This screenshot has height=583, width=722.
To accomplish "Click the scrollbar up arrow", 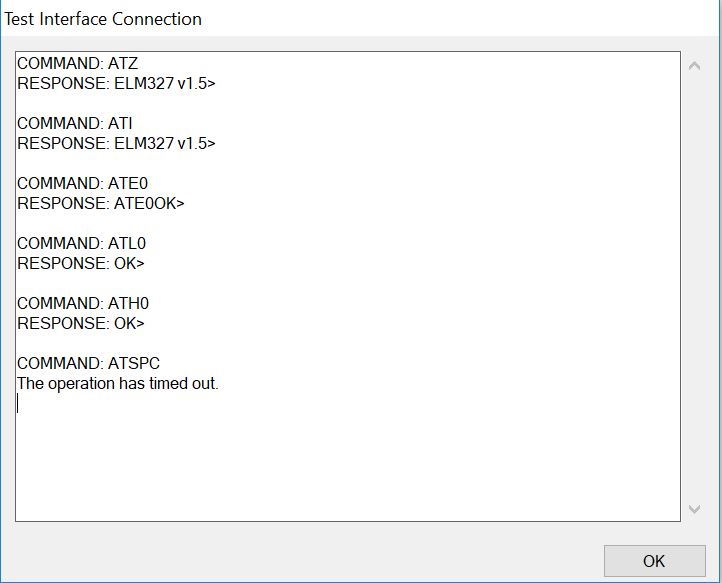I will [694, 66].
